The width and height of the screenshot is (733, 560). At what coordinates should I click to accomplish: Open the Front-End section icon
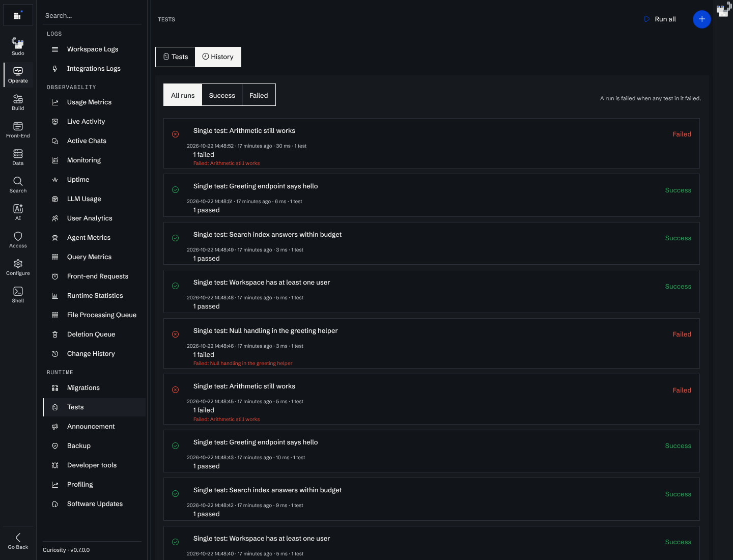[x=18, y=129]
